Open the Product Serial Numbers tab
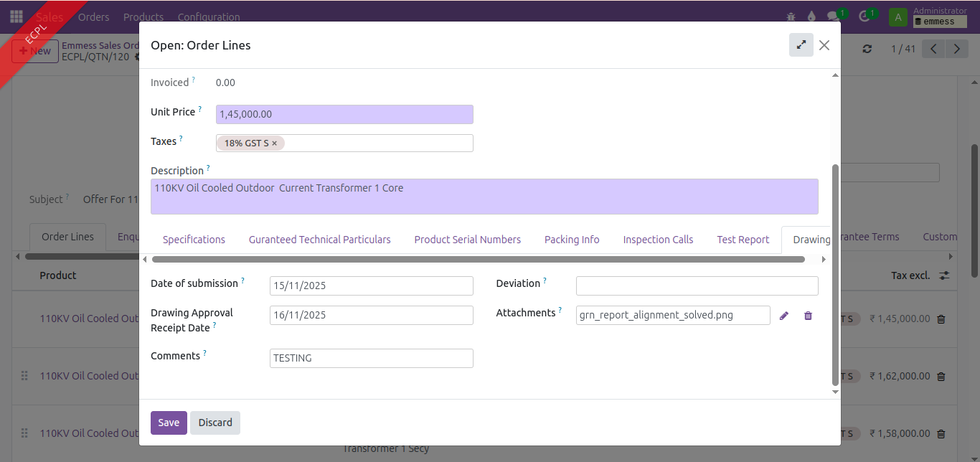The height and width of the screenshot is (462, 980). click(x=467, y=240)
